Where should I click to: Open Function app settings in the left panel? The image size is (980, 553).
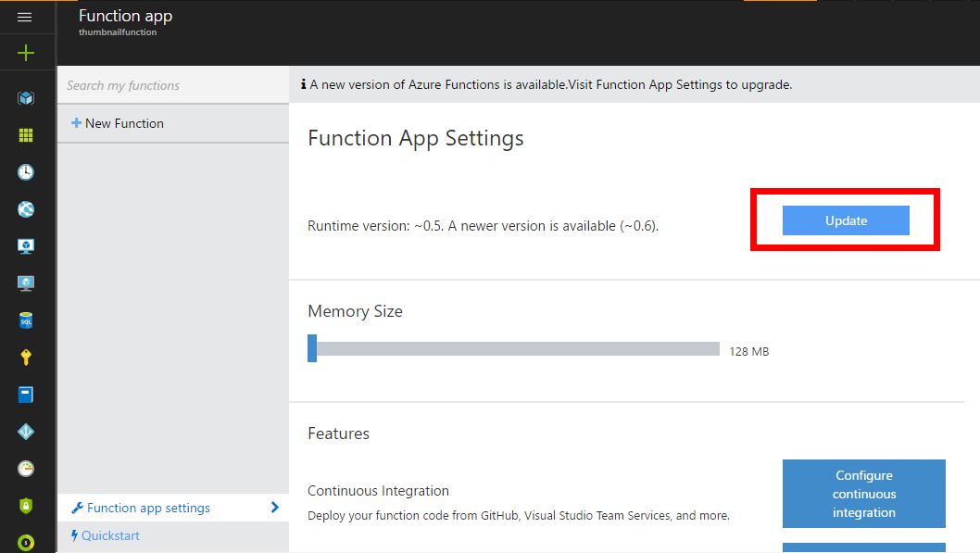pos(148,508)
